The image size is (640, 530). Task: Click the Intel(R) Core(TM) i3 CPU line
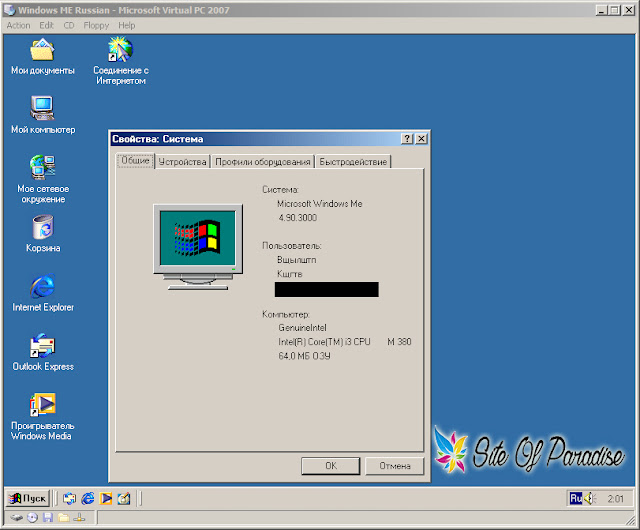tap(345, 341)
